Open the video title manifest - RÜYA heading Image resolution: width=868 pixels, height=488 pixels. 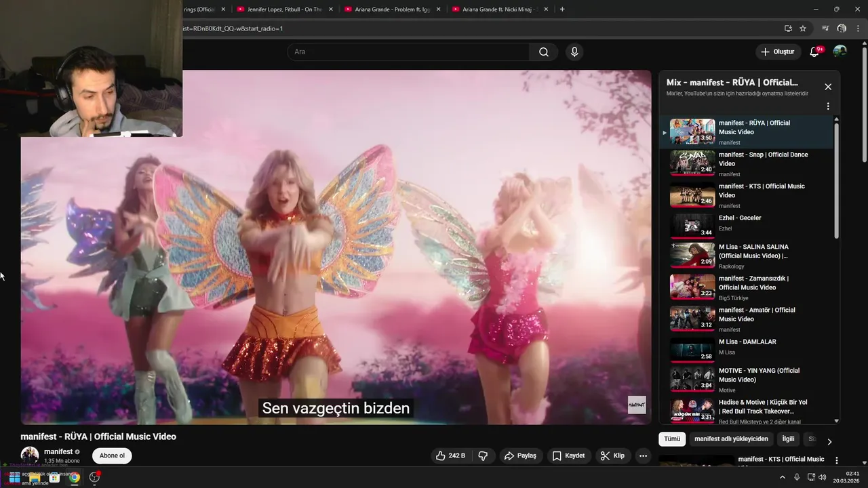pos(98,436)
